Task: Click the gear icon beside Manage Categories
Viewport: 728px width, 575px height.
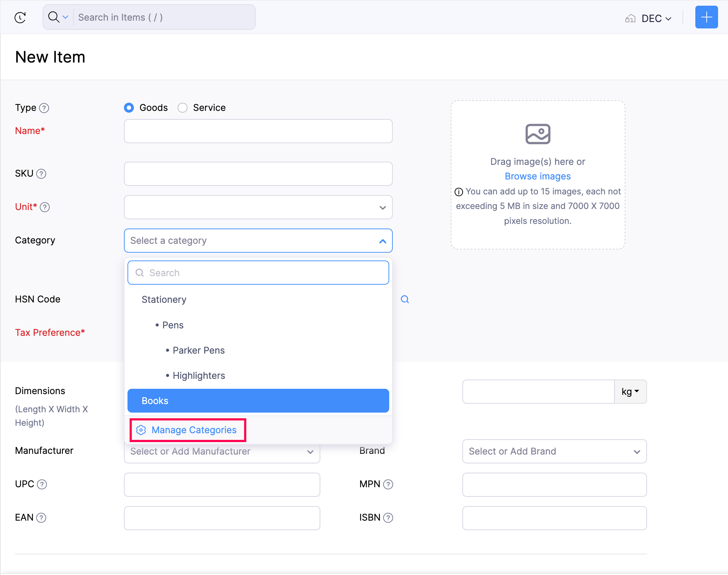Action: tap(141, 430)
